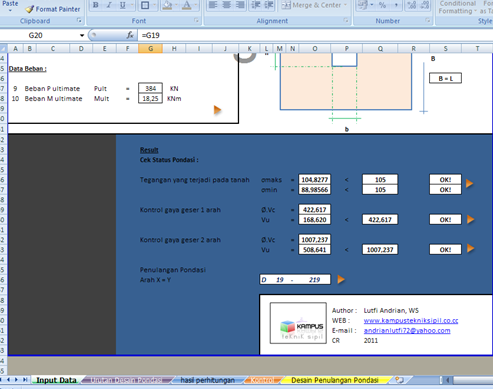493x389 pixels.
Task: Open Clipboard group dialog launcher
Action: click(x=79, y=21)
